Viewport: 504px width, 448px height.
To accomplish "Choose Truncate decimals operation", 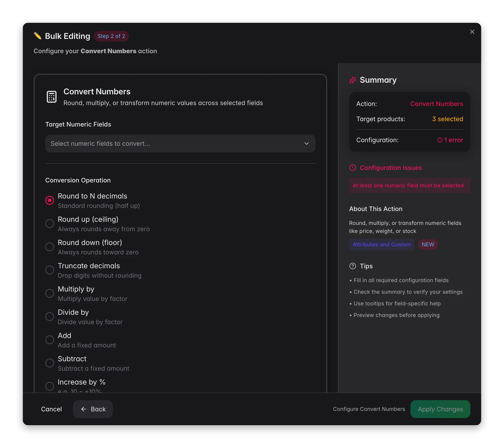I will coord(49,270).
